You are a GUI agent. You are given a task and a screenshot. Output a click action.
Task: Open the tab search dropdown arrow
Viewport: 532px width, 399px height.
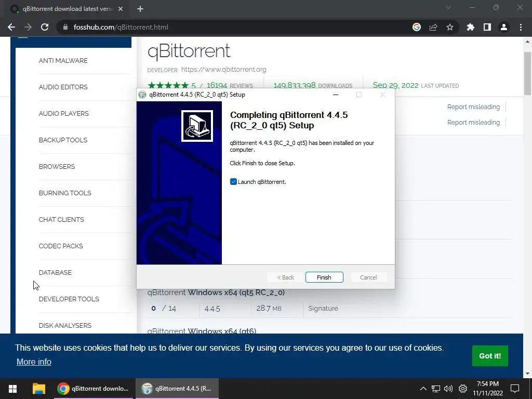pos(448,7)
